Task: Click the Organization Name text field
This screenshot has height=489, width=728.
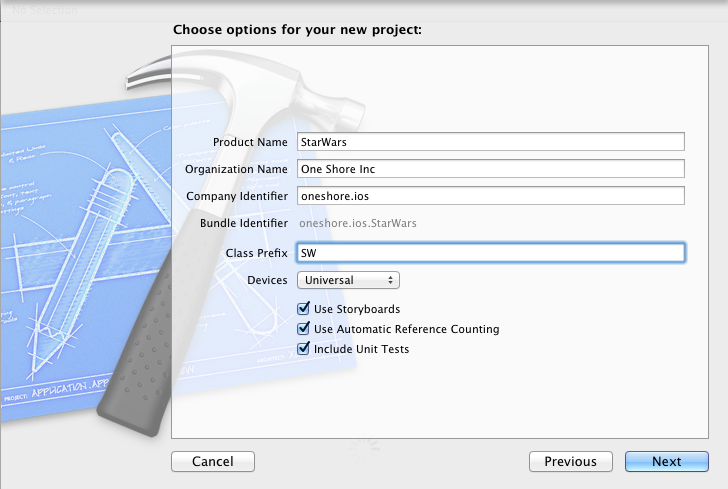Action: tap(490, 169)
